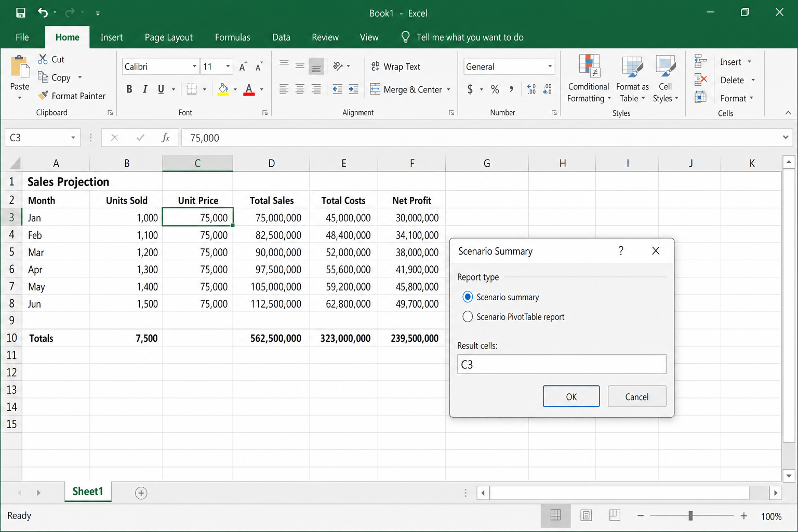Screen dimensions: 798x532
Task: Open the number format dropdown
Action: coord(550,66)
